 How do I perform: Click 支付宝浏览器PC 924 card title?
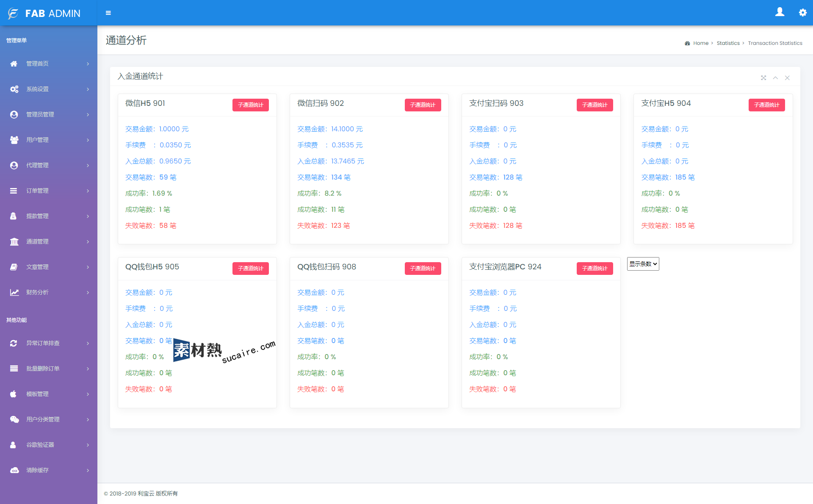pyautogui.click(x=505, y=267)
